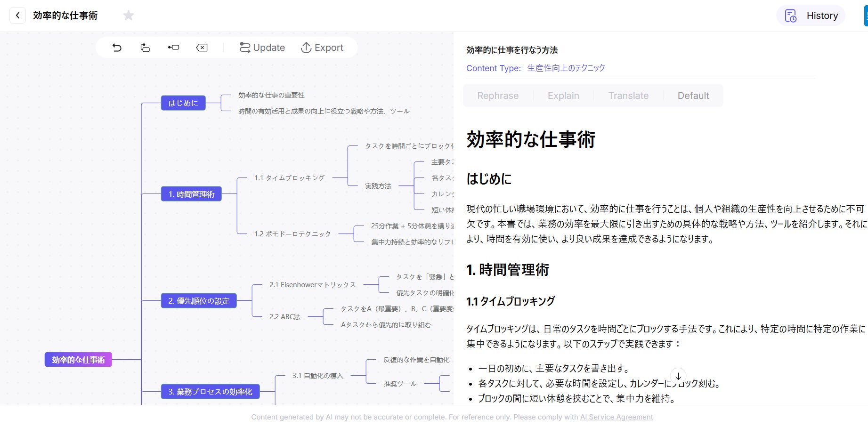Select the root node 効率的な仕事術

point(78,360)
